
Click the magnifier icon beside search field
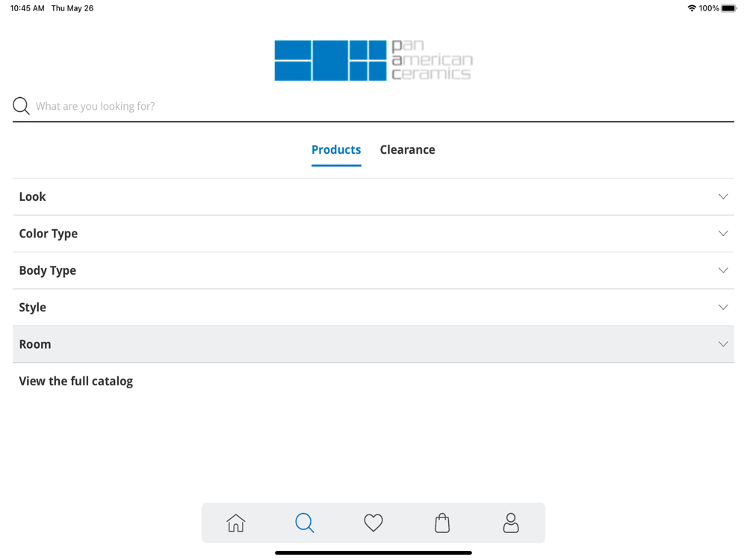(21, 106)
